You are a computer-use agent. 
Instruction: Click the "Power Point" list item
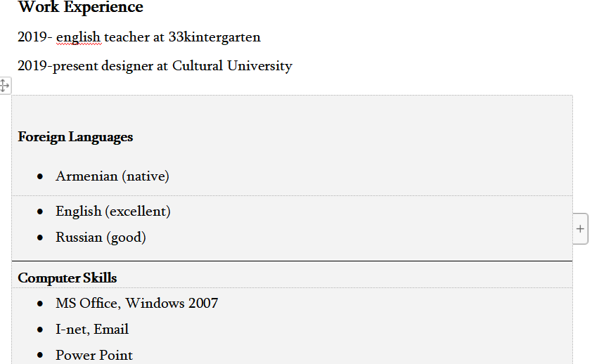(94, 356)
